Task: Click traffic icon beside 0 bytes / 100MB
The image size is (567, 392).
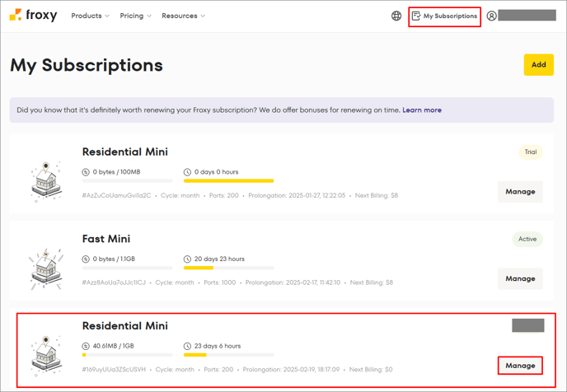Action: [86, 172]
